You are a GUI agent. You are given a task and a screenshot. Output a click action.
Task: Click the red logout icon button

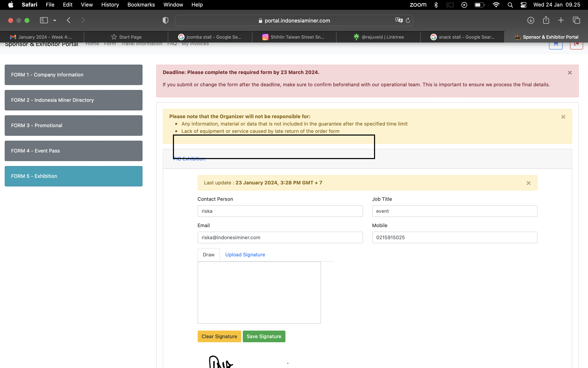point(576,45)
